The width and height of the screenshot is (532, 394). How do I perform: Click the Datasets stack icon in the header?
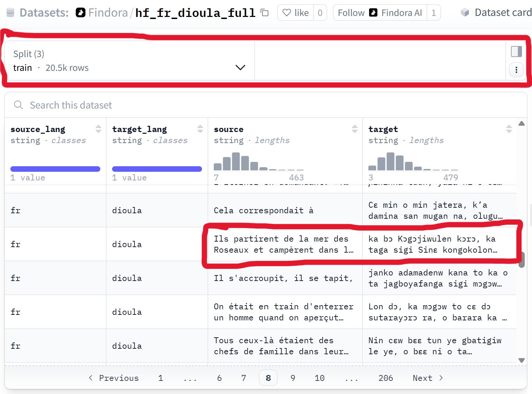(x=10, y=12)
